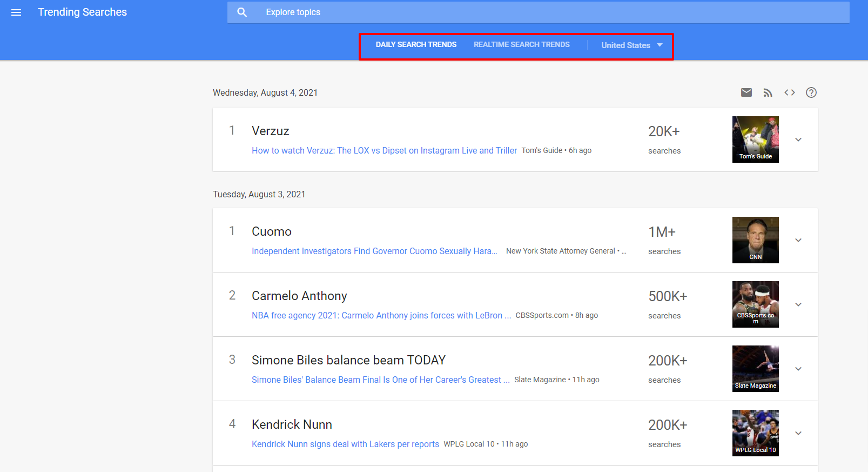Open the How to watch Verzuz article link
This screenshot has height=472, width=868.
[385, 151]
